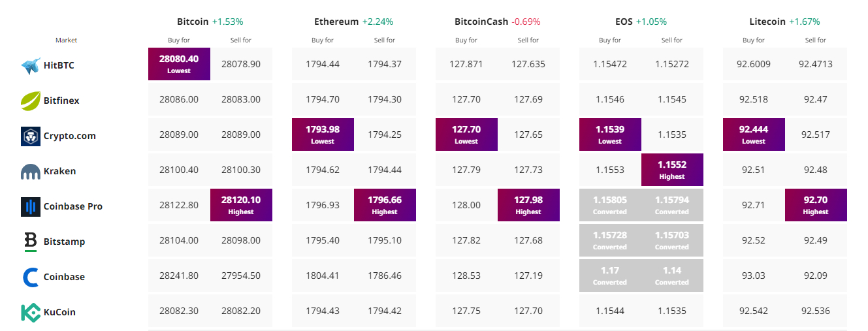Image resolution: width=868 pixels, height=331 pixels.
Task: Click Coinbase Pro's highest Bitcoin sell price
Action: 241,205
